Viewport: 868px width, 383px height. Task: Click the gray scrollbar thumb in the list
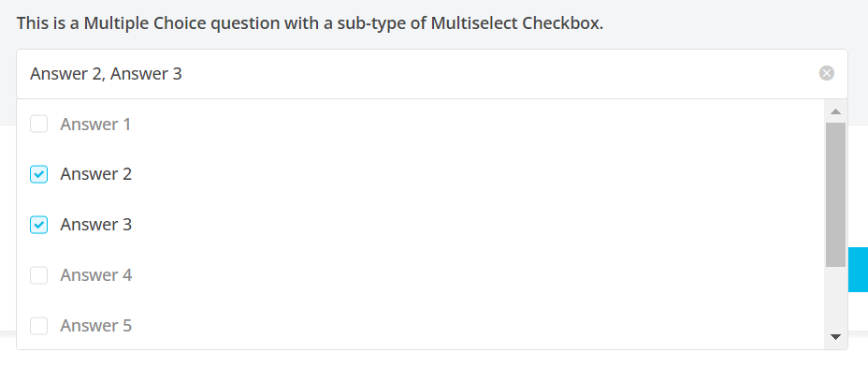(x=835, y=194)
